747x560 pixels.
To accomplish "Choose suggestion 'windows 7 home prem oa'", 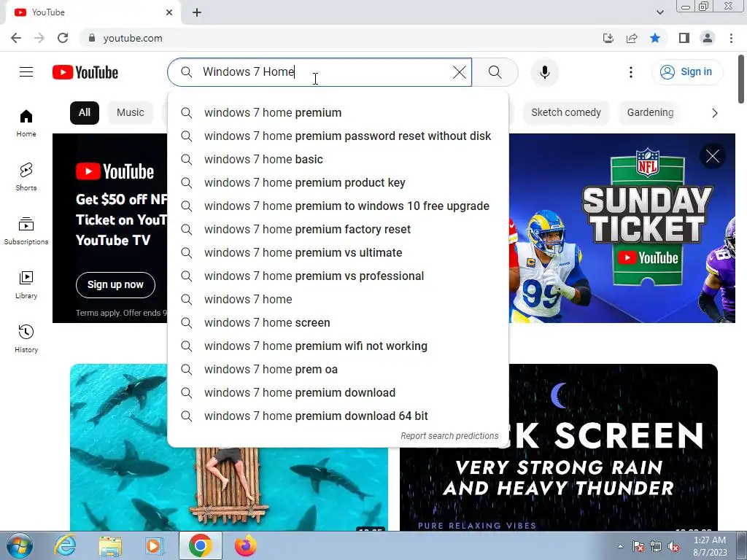I will point(338,370).
